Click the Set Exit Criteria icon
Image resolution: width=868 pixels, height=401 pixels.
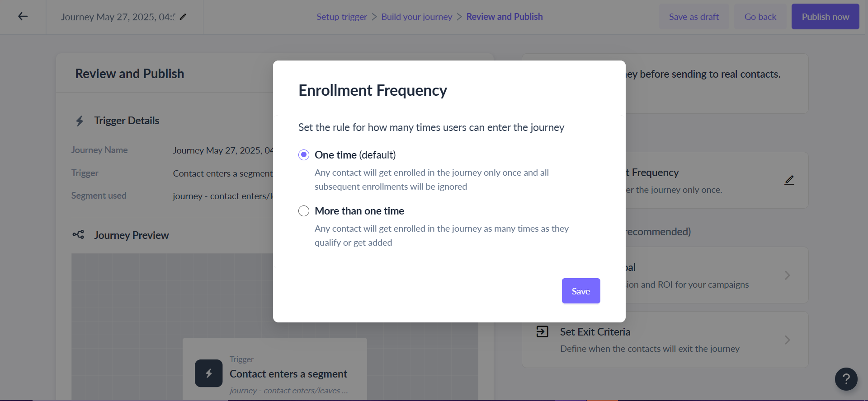542,332
